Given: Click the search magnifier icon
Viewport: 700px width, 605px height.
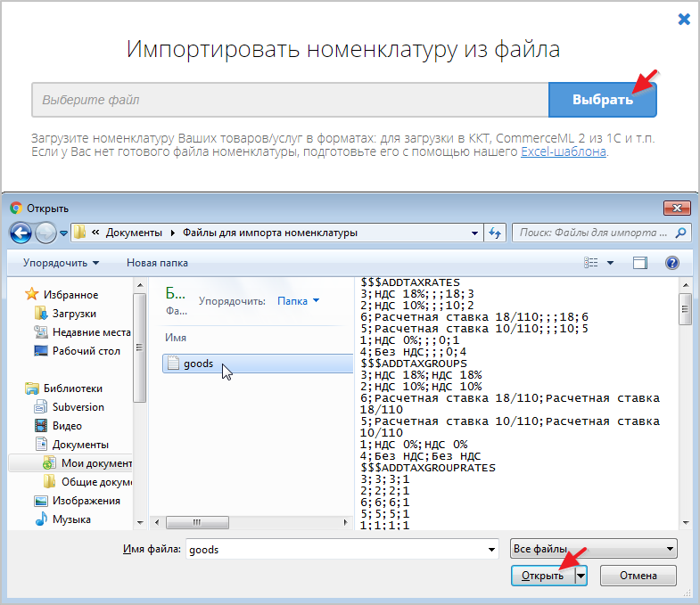Looking at the screenshot, I should click(x=681, y=233).
